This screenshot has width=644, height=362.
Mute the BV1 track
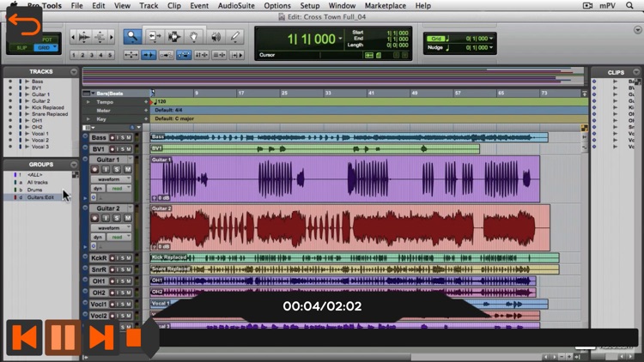pyautogui.click(x=128, y=149)
